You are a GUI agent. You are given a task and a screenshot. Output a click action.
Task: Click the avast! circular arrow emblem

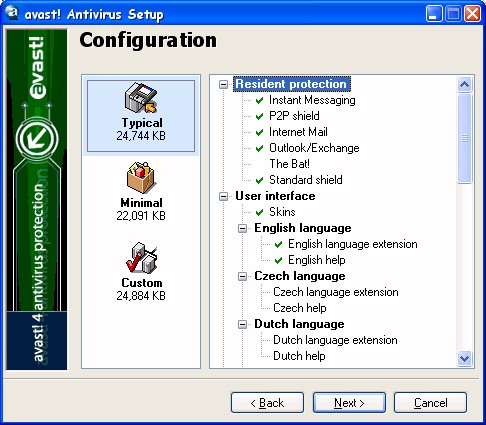(37, 139)
